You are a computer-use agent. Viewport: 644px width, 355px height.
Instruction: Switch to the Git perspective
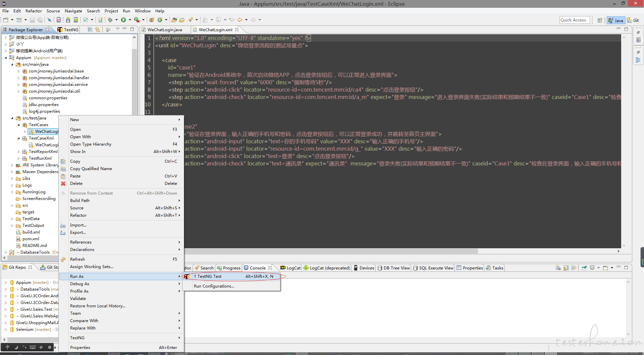coord(633,20)
